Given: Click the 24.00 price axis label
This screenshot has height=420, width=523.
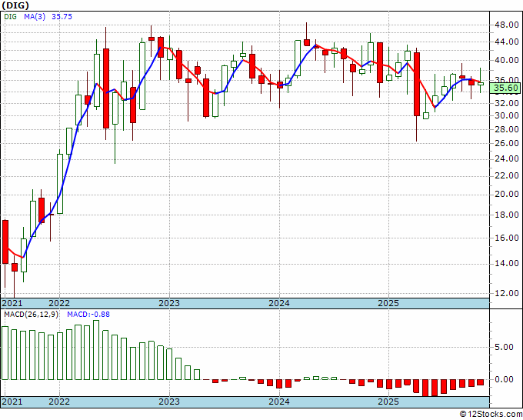Looking at the screenshot, I should tap(507, 158).
